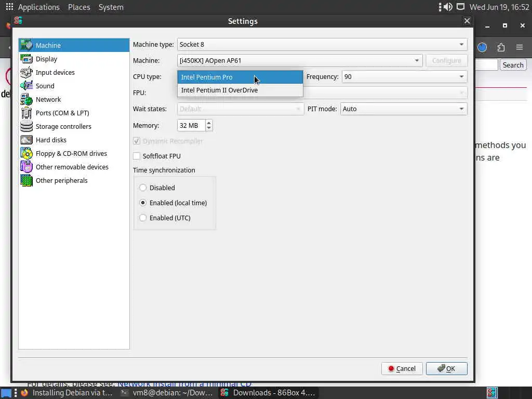The width and height of the screenshot is (532, 399).
Task: Toggle the Dynamic Recompiler checkbox
Action: coord(137,141)
